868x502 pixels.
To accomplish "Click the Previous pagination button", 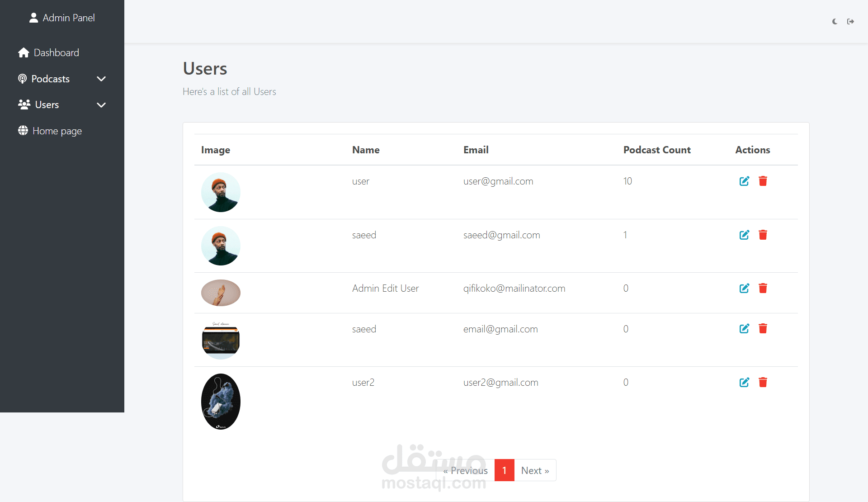I will tap(465, 470).
